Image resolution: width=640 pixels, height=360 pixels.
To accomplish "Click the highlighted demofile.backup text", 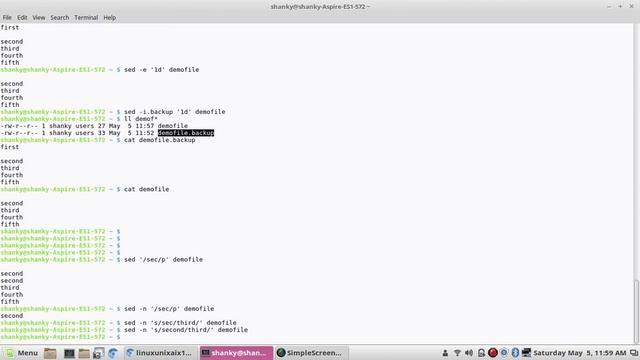I will tap(186, 133).
